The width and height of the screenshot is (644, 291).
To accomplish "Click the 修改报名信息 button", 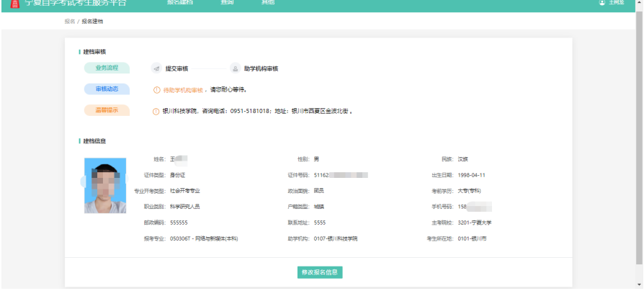I will pos(320,272).
